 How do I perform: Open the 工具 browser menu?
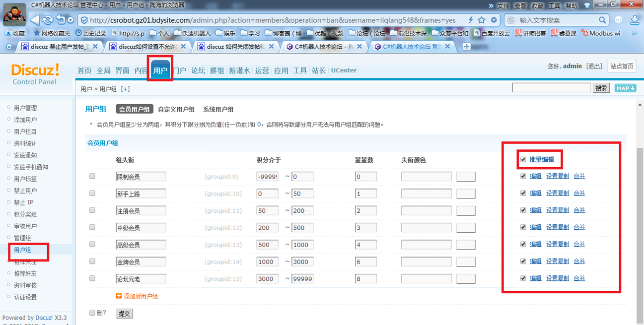point(554,6)
